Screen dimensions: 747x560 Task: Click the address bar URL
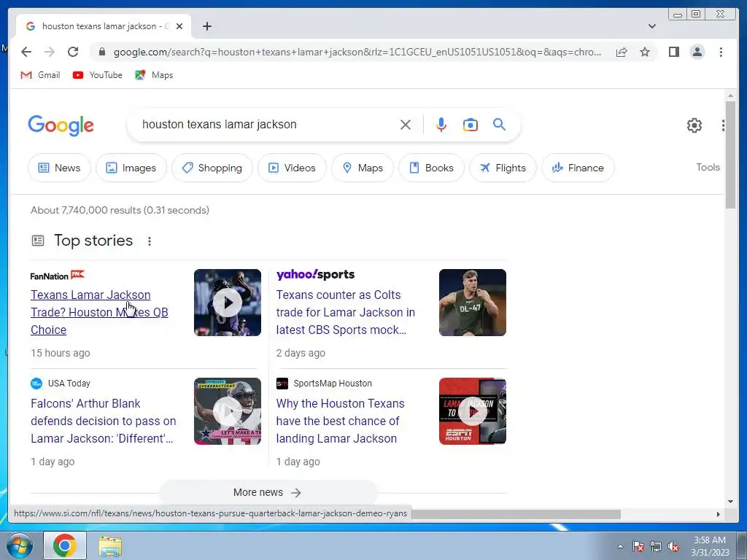(357, 52)
